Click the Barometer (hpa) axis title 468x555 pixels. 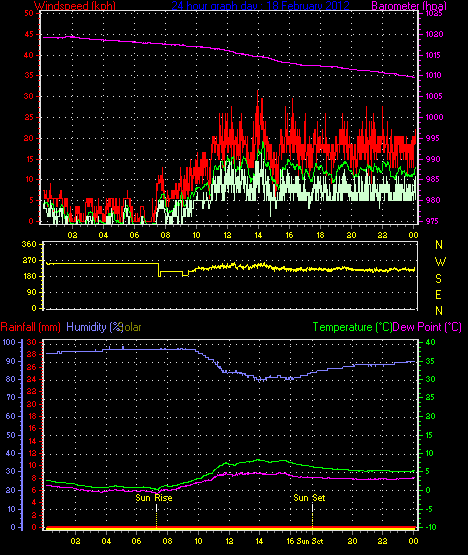(x=409, y=6)
